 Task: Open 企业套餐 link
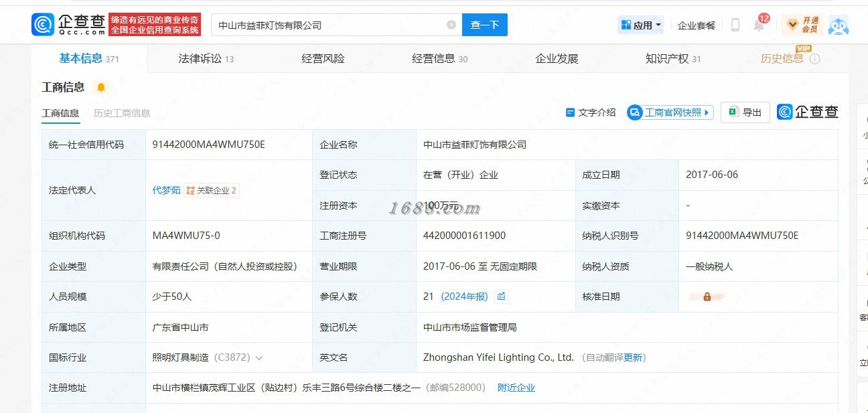pos(697,25)
